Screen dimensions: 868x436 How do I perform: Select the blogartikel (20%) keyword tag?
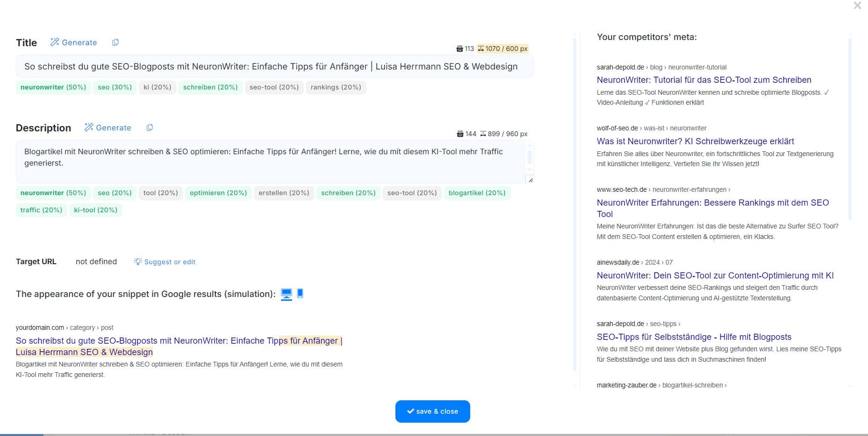(477, 193)
